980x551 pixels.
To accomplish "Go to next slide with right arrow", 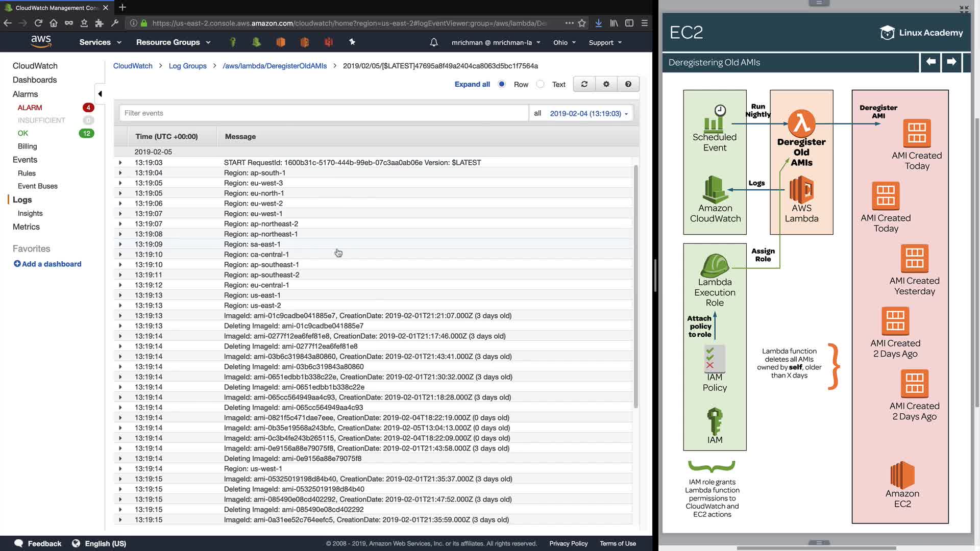I will coord(951,62).
